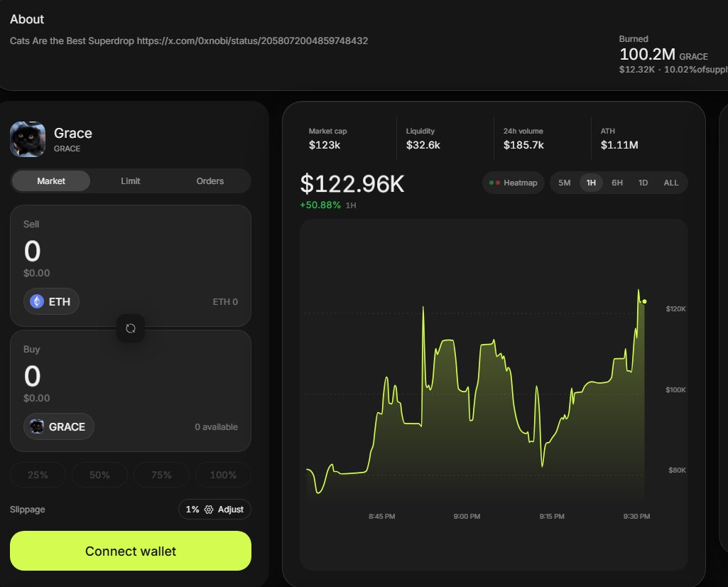
Task: Click the slippage gear icon
Action: 209,510
